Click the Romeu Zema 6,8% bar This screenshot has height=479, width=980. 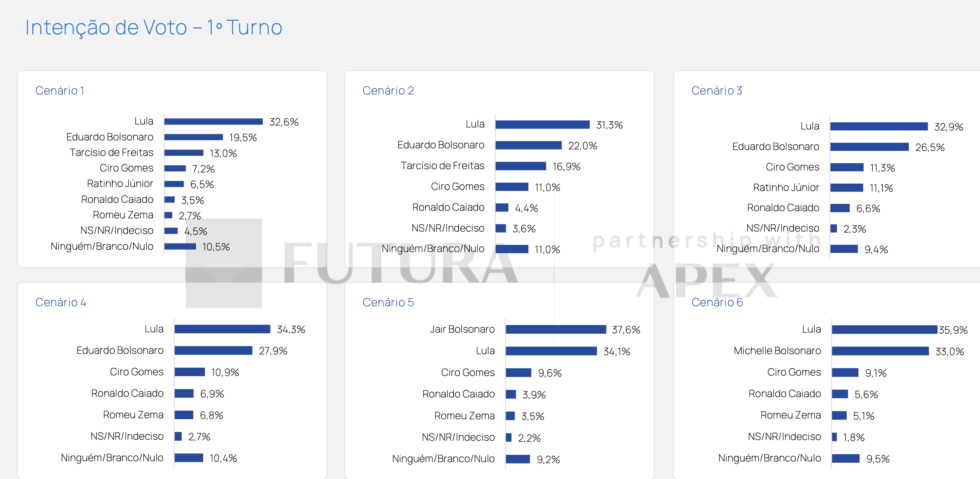coord(184,415)
